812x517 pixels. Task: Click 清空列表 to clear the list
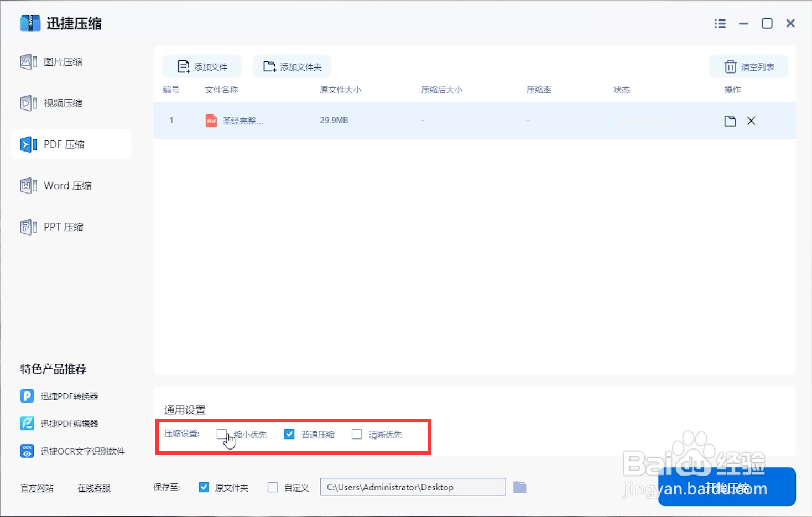748,66
